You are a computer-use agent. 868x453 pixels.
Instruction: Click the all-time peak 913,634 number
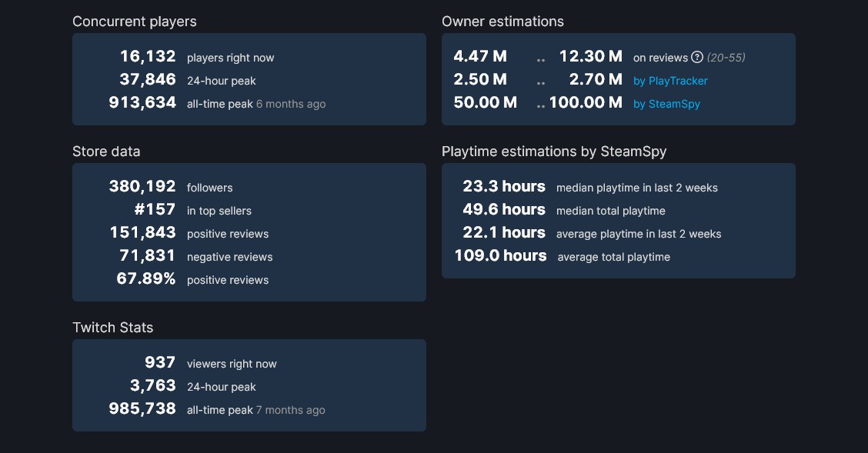click(142, 103)
